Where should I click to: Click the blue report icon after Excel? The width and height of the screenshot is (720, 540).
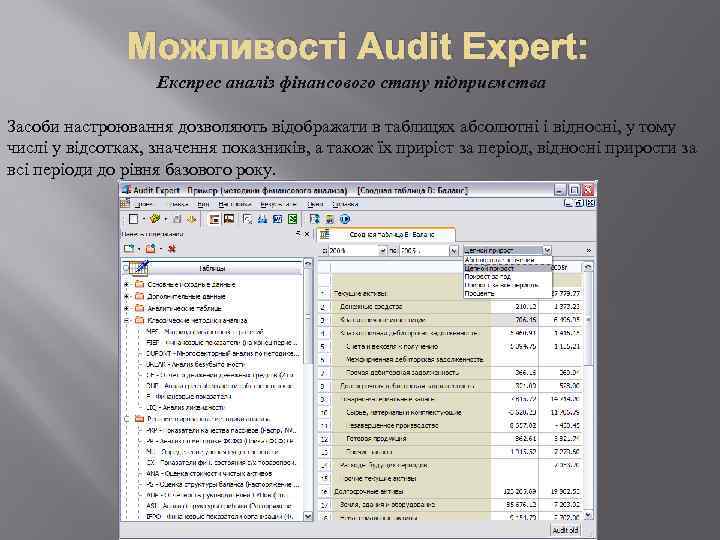pyautogui.click(x=315, y=219)
